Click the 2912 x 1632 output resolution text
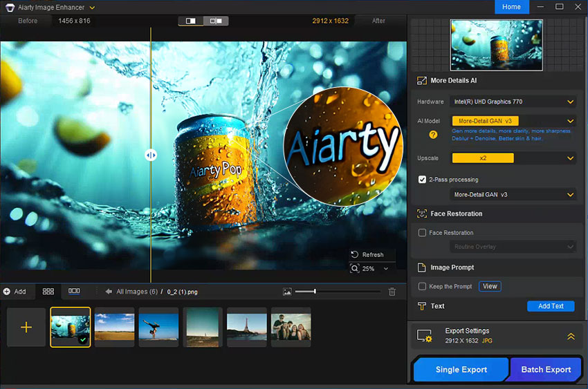 [331, 21]
